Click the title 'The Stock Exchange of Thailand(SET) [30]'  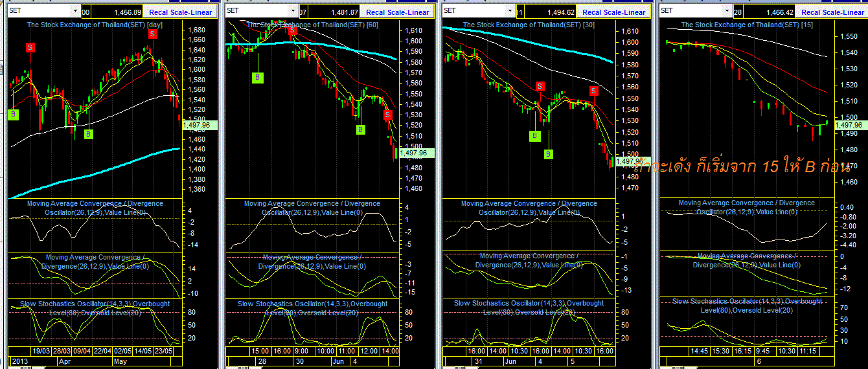(x=527, y=25)
